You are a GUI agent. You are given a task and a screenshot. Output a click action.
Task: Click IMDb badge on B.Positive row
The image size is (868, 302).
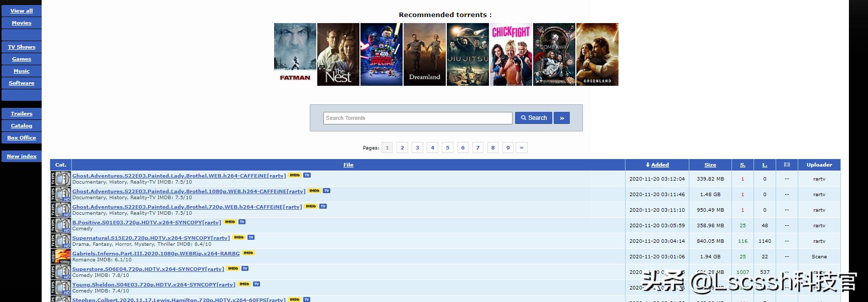(230, 222)
